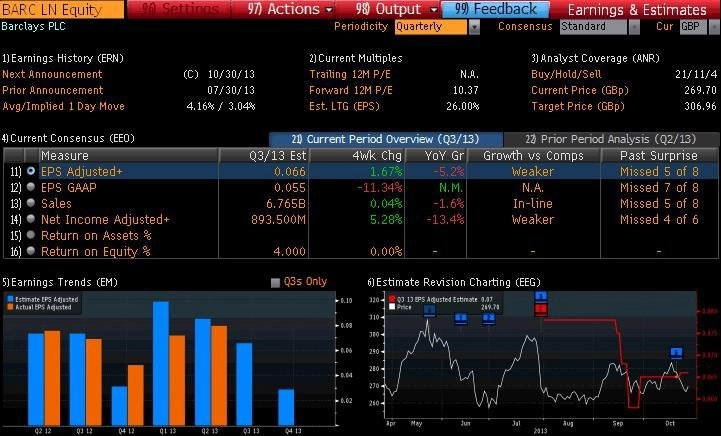Click the Avg/Implied 1 Day Move value
The height and width of the screenshot is (436, 721).
[221, 106]
